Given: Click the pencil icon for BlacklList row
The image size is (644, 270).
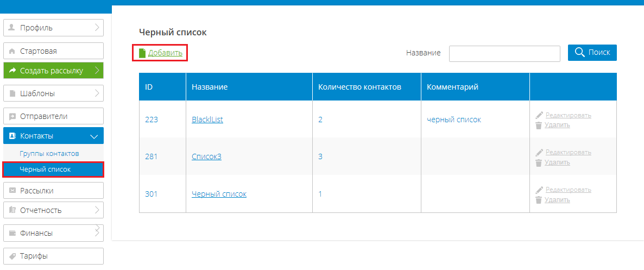Looking at the screenshot, I should coord(539,115).
